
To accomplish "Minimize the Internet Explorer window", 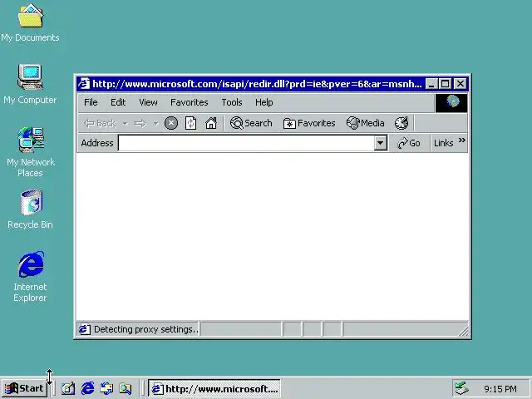I will click(431, 83).
